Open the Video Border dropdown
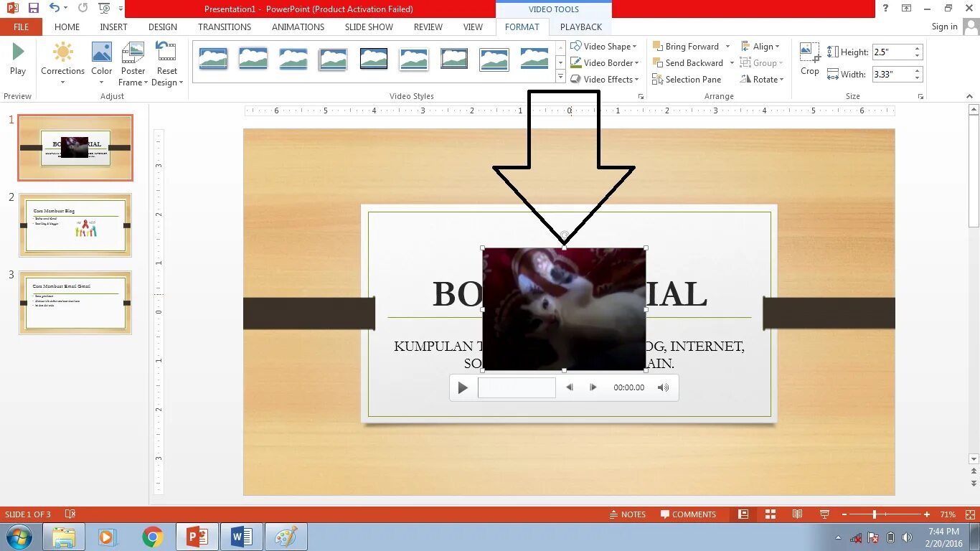Screen dimensions: 980x551 605,62
